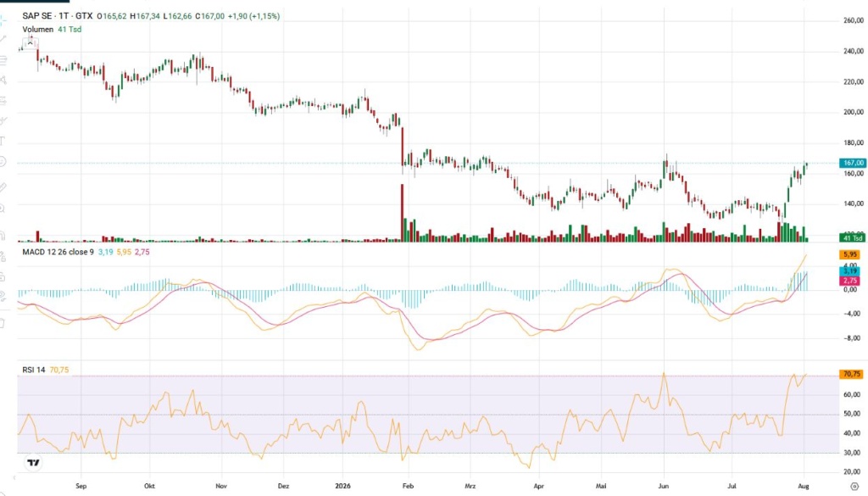The image size is (868, 496).
Task: Click the -8,00 MACD axis label
Action: coord(850,338)
